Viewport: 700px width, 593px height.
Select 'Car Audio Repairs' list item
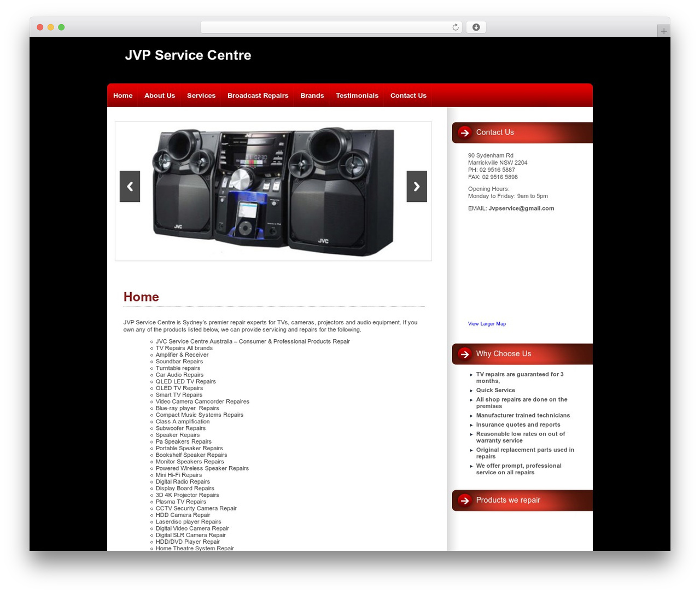[179, 375]
